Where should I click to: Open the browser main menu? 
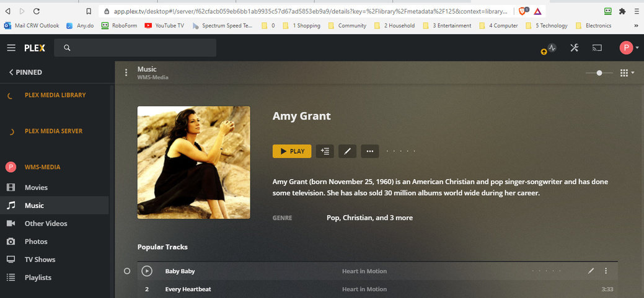click(637, 12)
